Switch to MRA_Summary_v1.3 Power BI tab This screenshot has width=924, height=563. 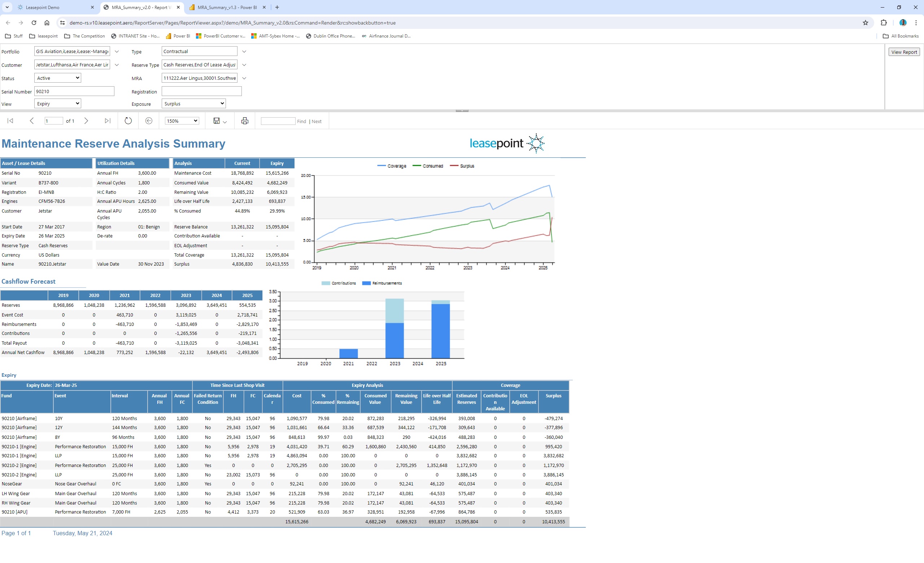[227, 7]
